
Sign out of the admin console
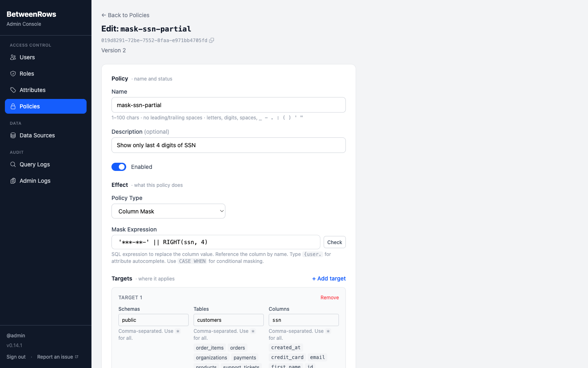(x=16, y=357)
